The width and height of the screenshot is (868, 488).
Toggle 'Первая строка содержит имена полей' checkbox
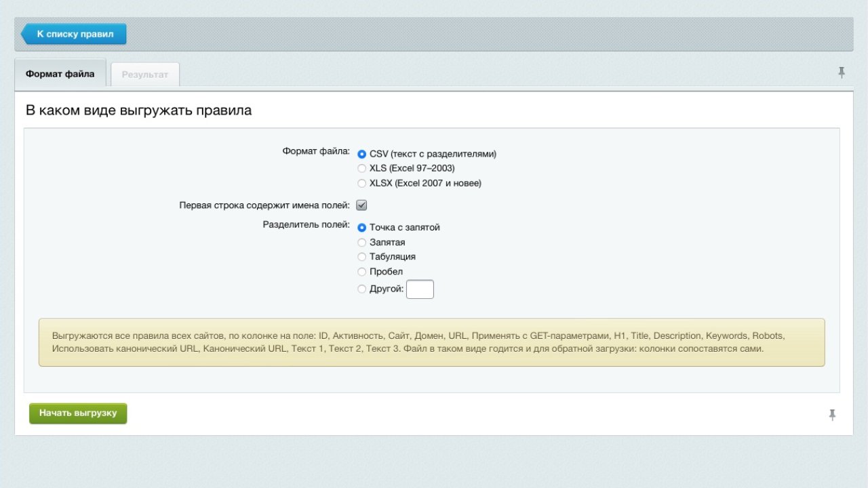(361, 205)
